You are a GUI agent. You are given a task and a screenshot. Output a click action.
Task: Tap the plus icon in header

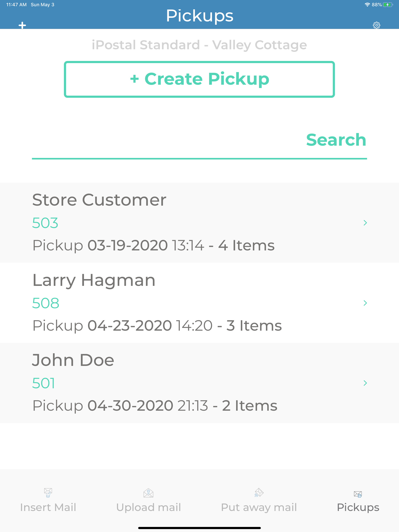22,25
